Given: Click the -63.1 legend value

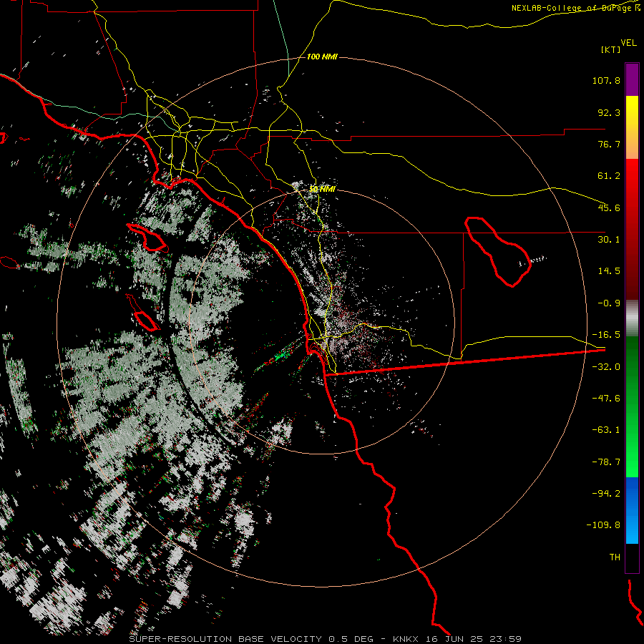Looking at the screenshot, I should (606, 430).
